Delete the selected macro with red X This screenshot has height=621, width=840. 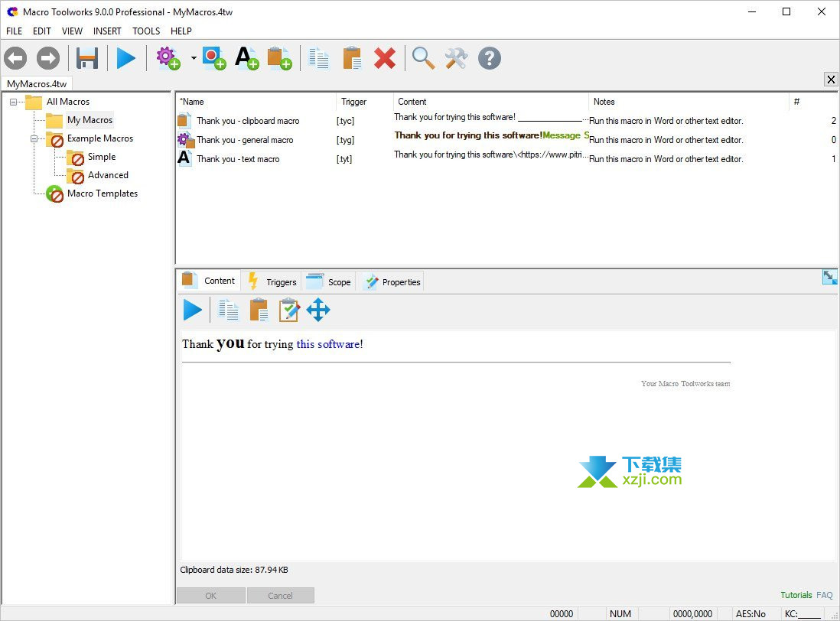click(x=385, y=58)
